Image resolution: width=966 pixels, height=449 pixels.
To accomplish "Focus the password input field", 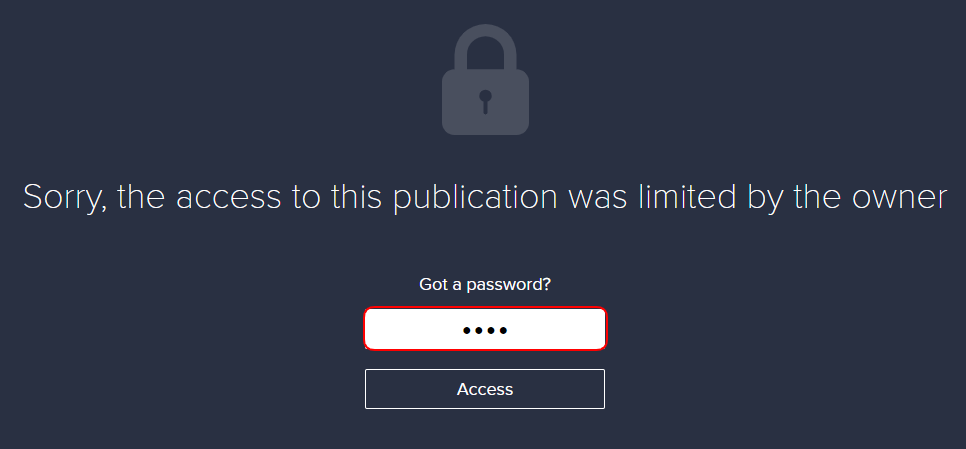I will tap(485, 329).
